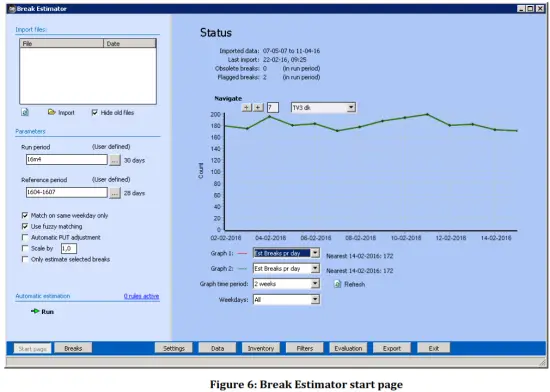550x392 pixels.
Task: Click the File column header
Action: [62, 43]
